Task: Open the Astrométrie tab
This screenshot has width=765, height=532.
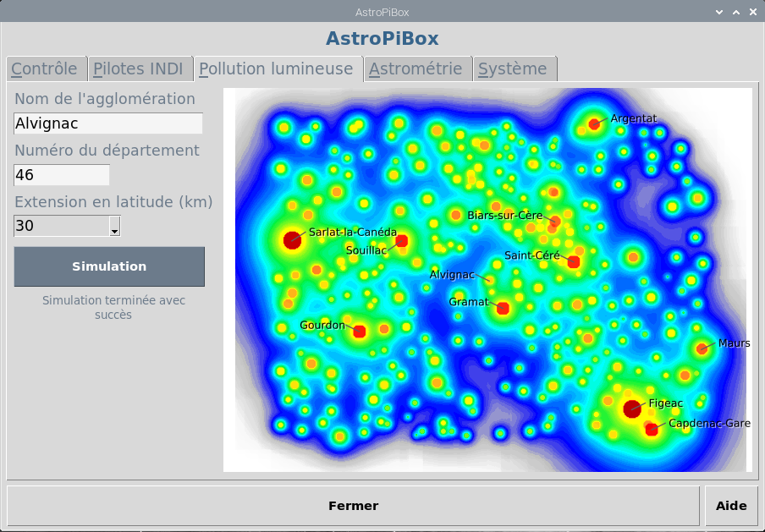Action: pyautogui.click(x=416, y=69)
